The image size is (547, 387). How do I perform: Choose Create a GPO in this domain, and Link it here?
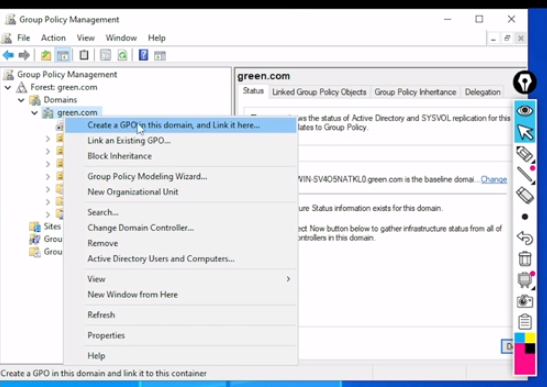[181, 125]
